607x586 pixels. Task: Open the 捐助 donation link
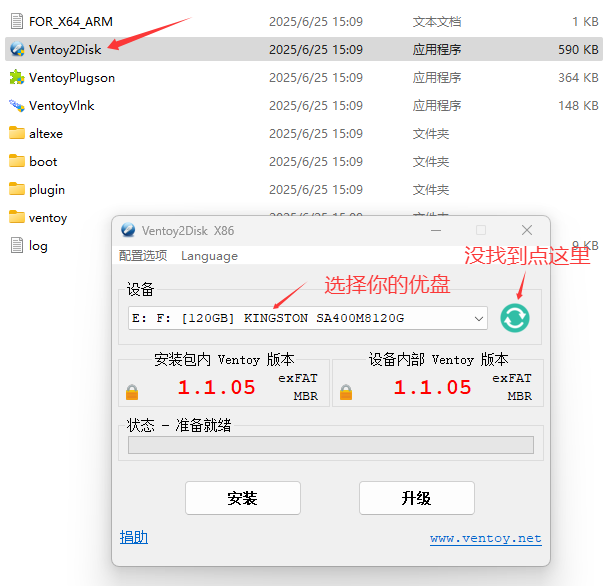[x=134, y=537]
